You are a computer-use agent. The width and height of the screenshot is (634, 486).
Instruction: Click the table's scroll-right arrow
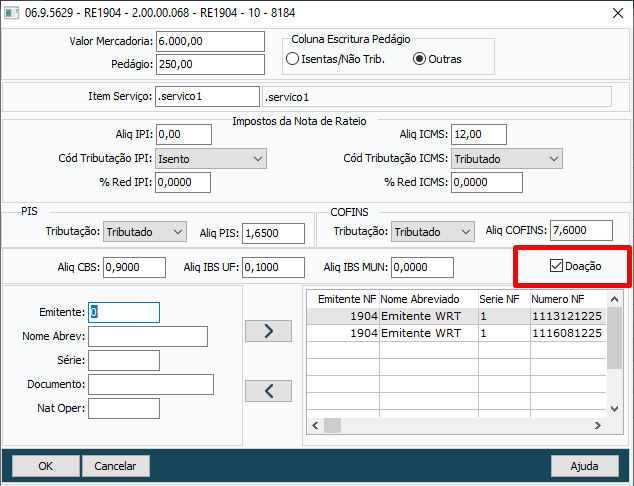tap(598, 425)
